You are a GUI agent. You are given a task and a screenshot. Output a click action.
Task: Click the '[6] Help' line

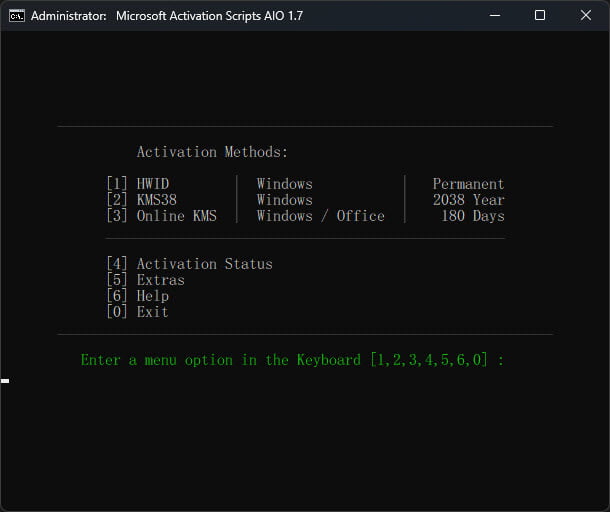click(138, 296)
